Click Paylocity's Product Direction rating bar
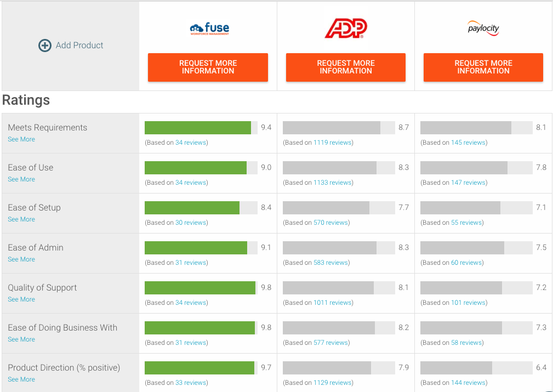This screenshot has width=553, height=392. (456, 368)
